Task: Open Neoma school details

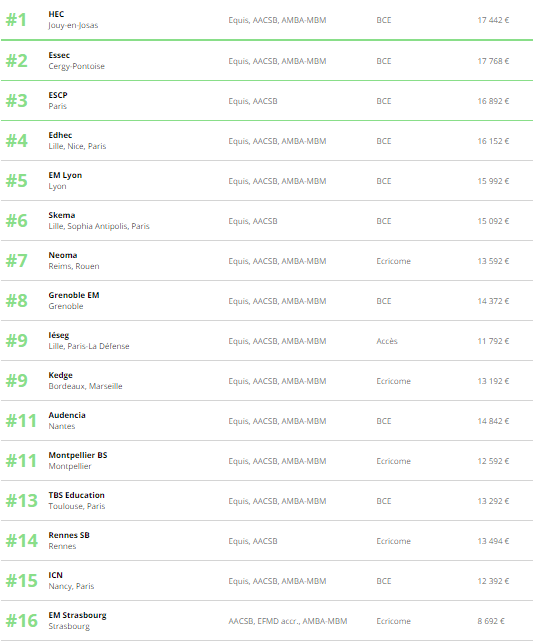Action: (x=63, y=255)
